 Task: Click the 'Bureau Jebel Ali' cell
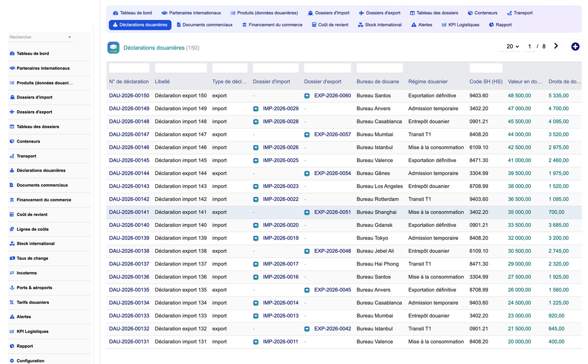pos(375,251)
